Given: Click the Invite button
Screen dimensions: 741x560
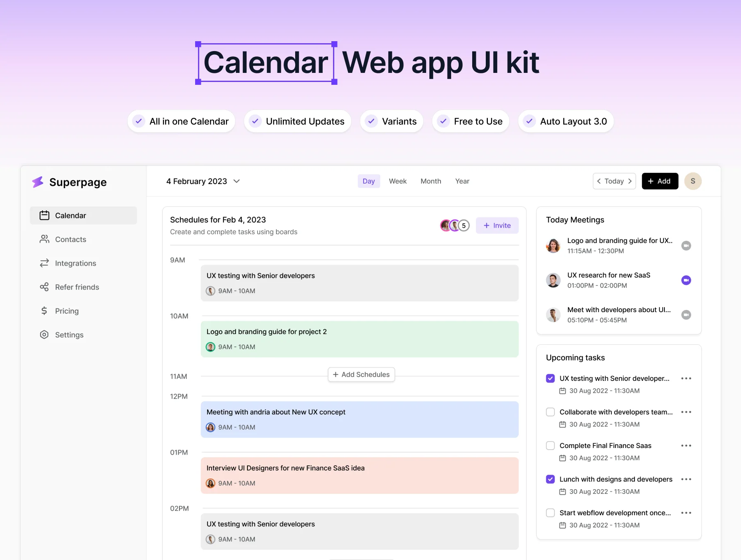Looking at the screenshot, I should pos(497,226).
